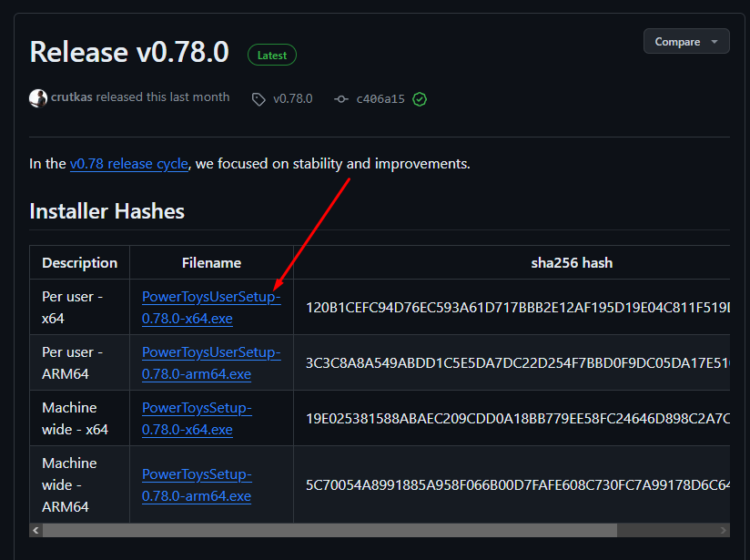Click the 'released this last month' text
The width and height of the screenshot is (750, 560).
point(163,97)
